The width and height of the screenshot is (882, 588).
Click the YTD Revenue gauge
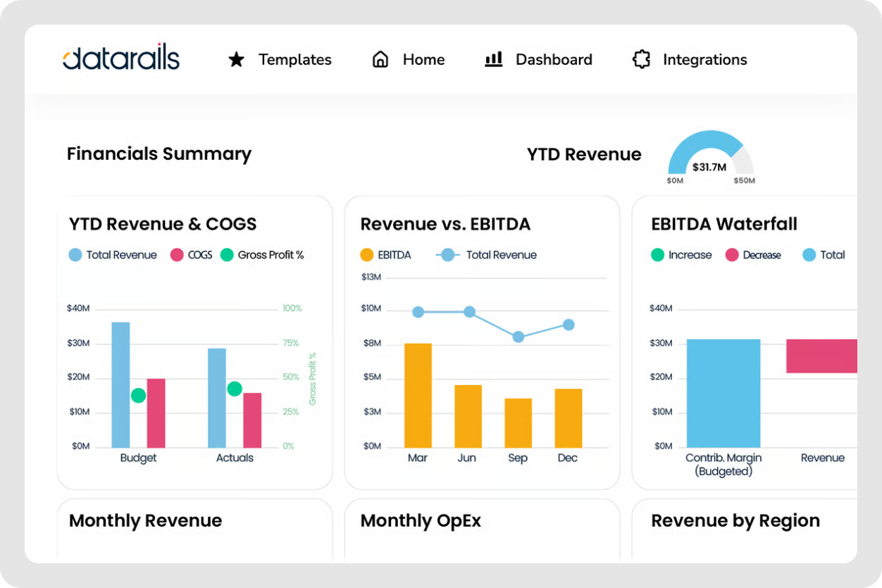[710, 156]
